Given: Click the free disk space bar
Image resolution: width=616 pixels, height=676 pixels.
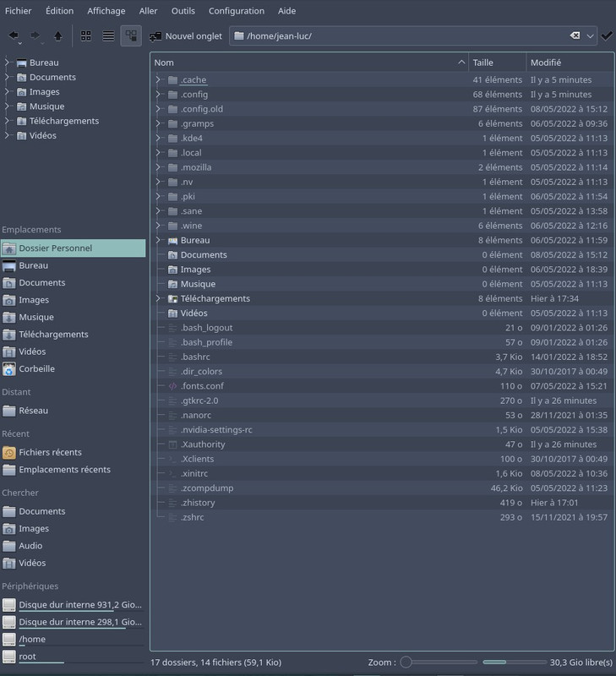Looking at the screenshot, I should click(x=515, y=662).
